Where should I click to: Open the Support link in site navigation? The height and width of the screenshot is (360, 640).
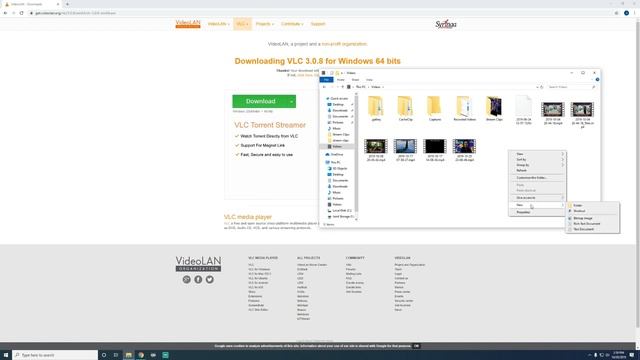pos(318,24)
